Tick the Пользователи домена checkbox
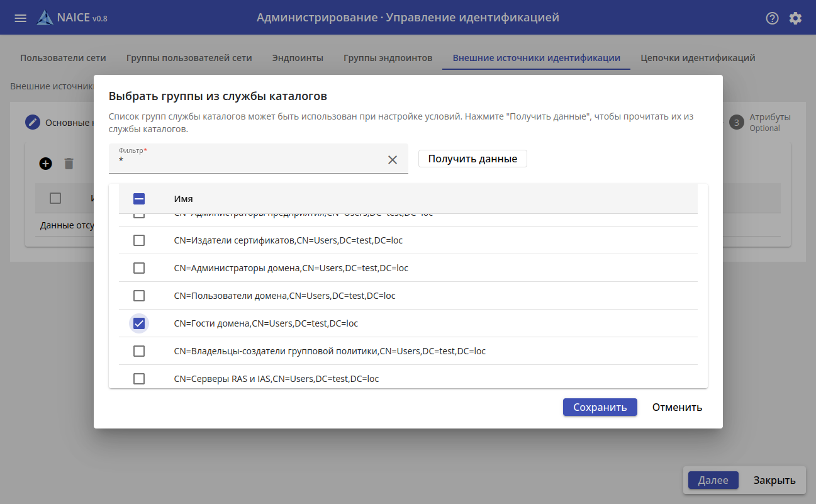Screen dimensions: 816x504 [x=139, y=296]
